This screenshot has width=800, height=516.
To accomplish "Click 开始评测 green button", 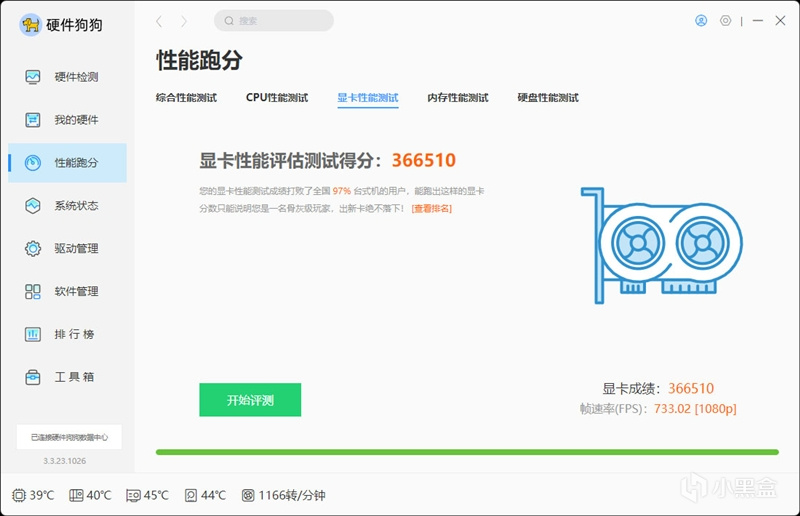I will point(250,400).
